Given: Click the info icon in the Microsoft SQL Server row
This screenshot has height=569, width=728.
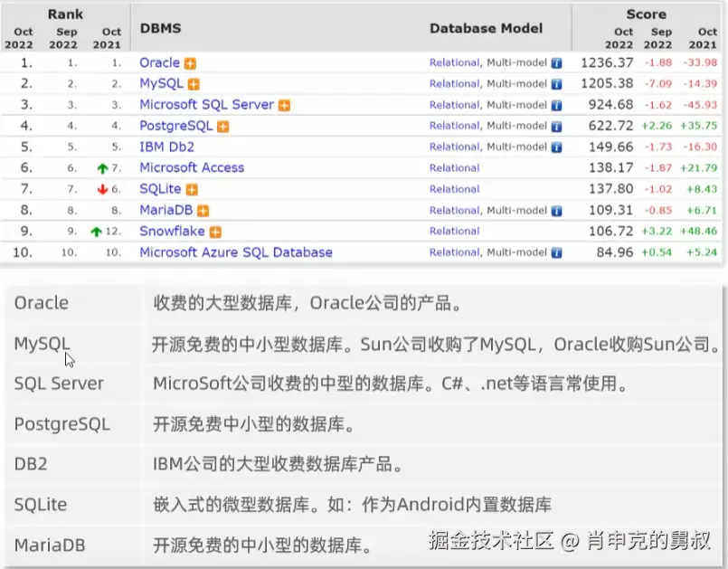Looking at the screenshot, I should pyautogui.click(x=556, y=106).
